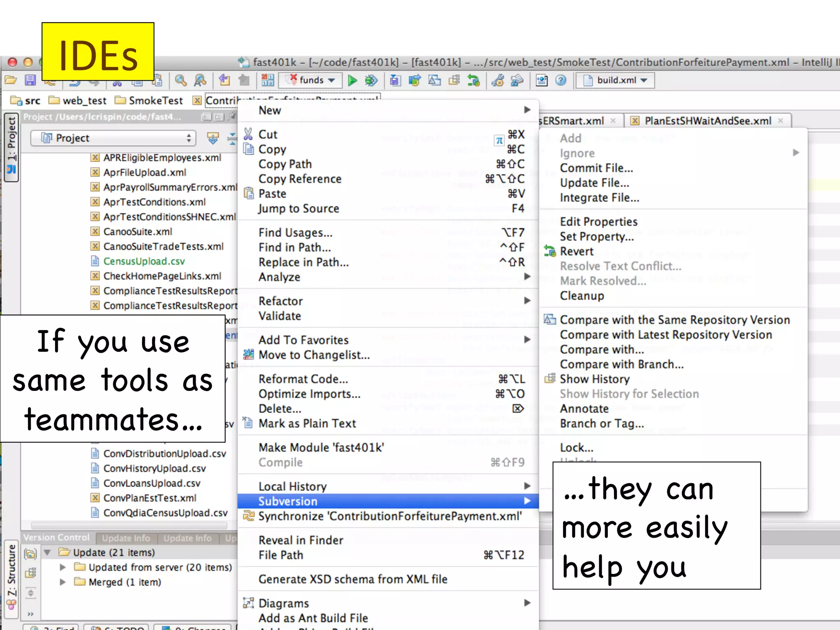Close the PlanEstSHWaitAndSee.xml tab
Screen dimensions: 840x630
(x=781, y=121)
